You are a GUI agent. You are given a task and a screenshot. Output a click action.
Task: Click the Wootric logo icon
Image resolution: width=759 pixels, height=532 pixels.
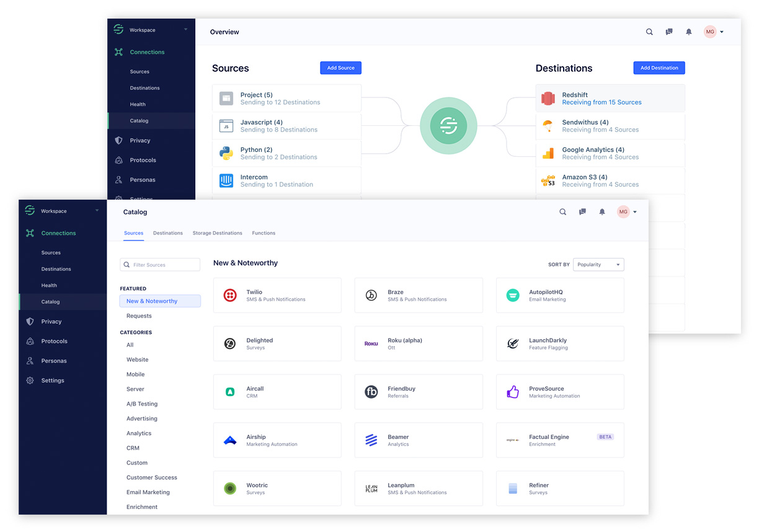click(230, 489)
